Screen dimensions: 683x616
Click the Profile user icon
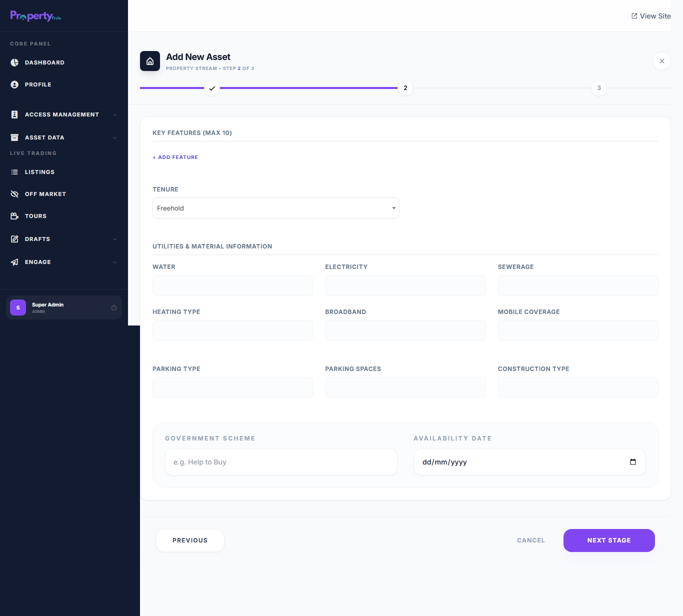coord(14,84)
